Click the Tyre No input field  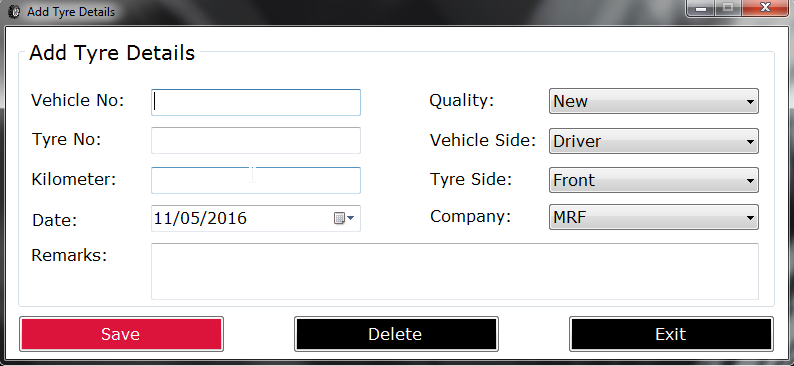[256, 140]
